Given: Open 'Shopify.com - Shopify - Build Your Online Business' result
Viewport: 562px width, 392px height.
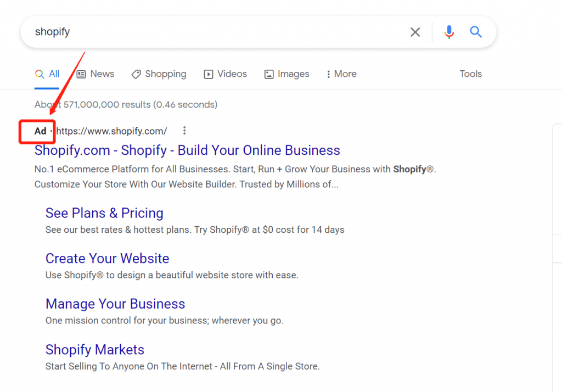Looking at the screenshot, I should coord(187,150).
